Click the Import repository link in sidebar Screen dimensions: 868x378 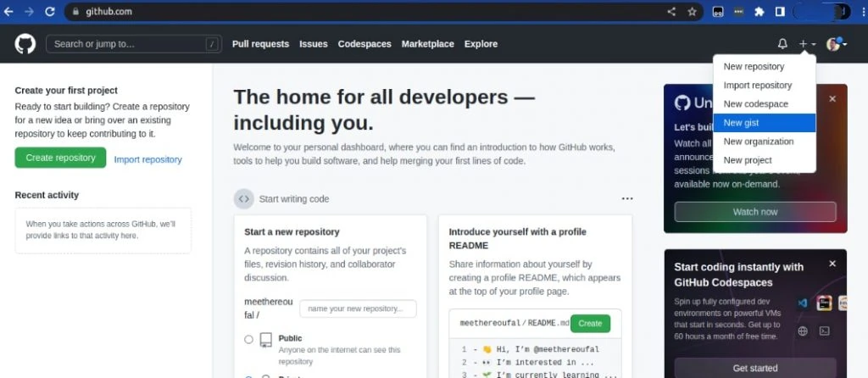click(x=147, y=159)
